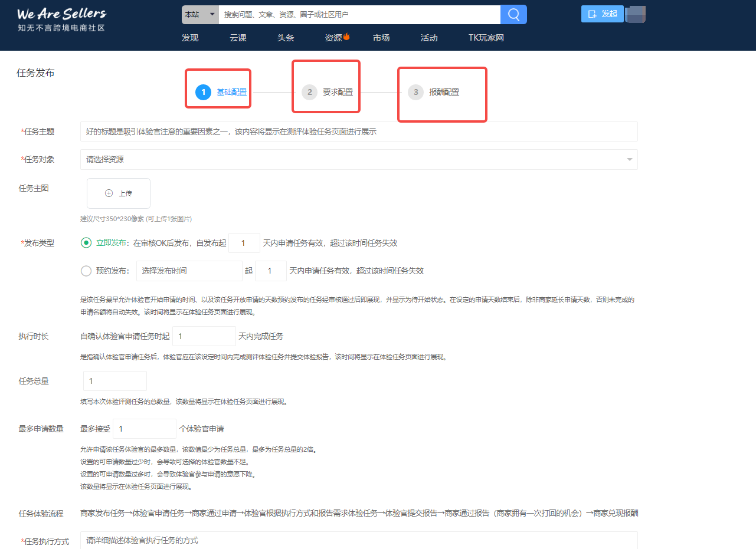Open the 选择发布时间 date picker
This screenshot has width=756, height=549.
tap(189, 271)
